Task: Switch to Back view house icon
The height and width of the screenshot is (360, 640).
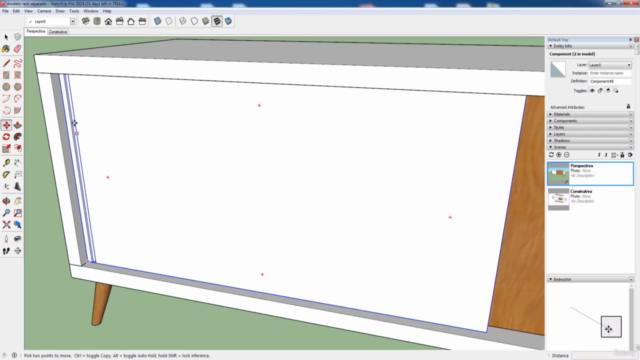Action: [131, 21]
